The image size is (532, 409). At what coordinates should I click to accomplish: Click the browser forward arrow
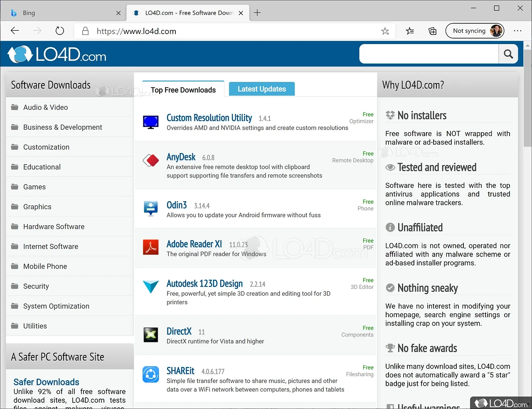click(37, 31)
